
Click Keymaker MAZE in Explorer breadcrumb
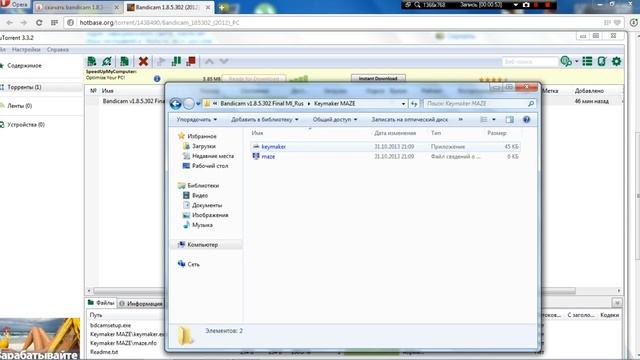pos(334,104)
